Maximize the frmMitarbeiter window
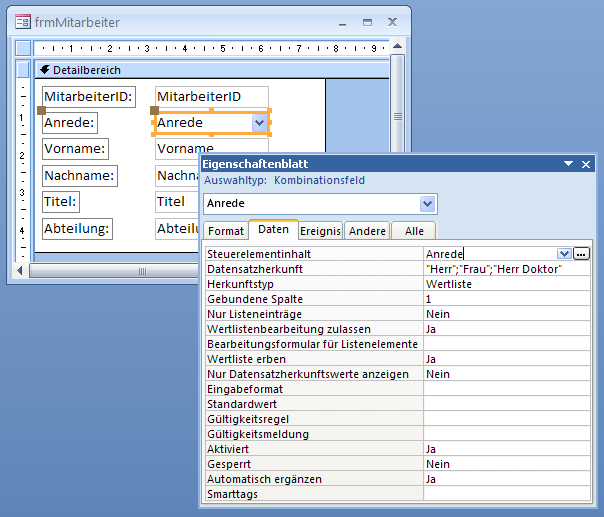The height and width of the screenshot is (517, 604). pyautogui.click(x=366, y=20)
